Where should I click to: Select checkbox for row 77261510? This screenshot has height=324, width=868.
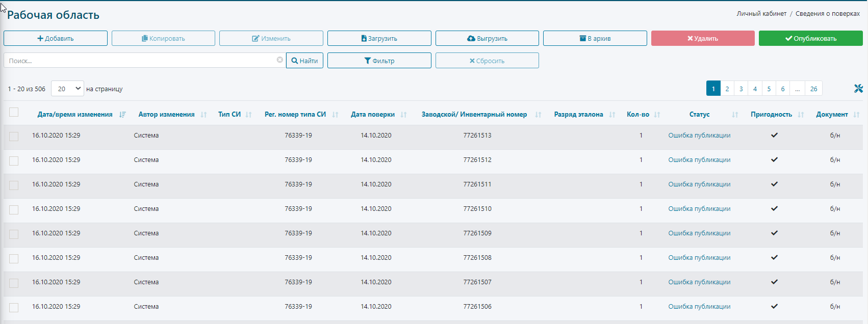(x=14, y=210)
